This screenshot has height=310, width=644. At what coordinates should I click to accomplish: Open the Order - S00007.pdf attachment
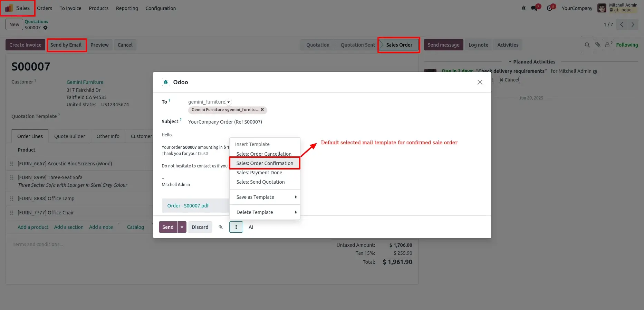coord(188,206)
